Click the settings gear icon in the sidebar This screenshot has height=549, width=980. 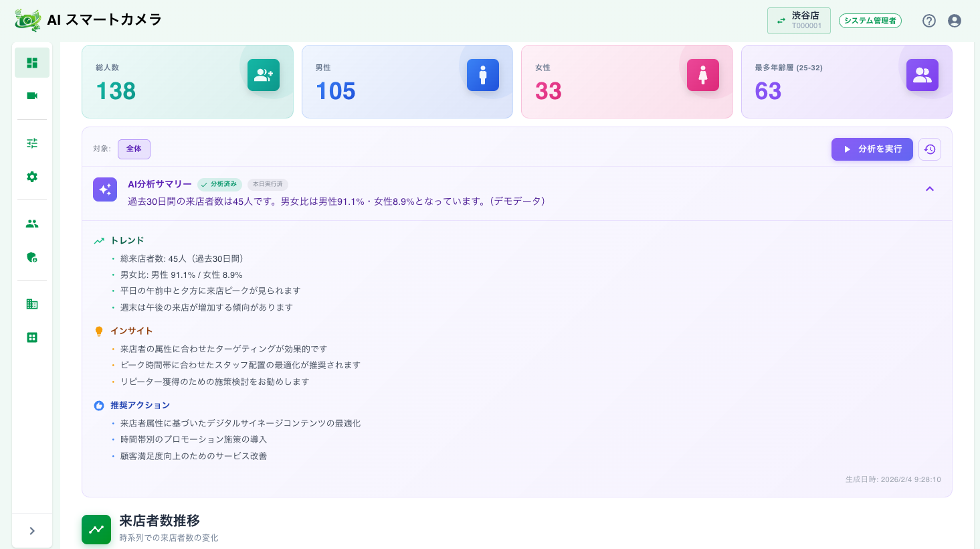[x=31, y=176]
